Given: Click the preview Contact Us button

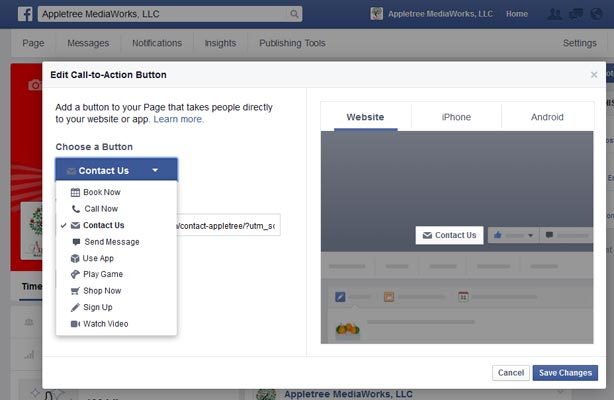Looking at the screenshot, I should click(449, 235).
